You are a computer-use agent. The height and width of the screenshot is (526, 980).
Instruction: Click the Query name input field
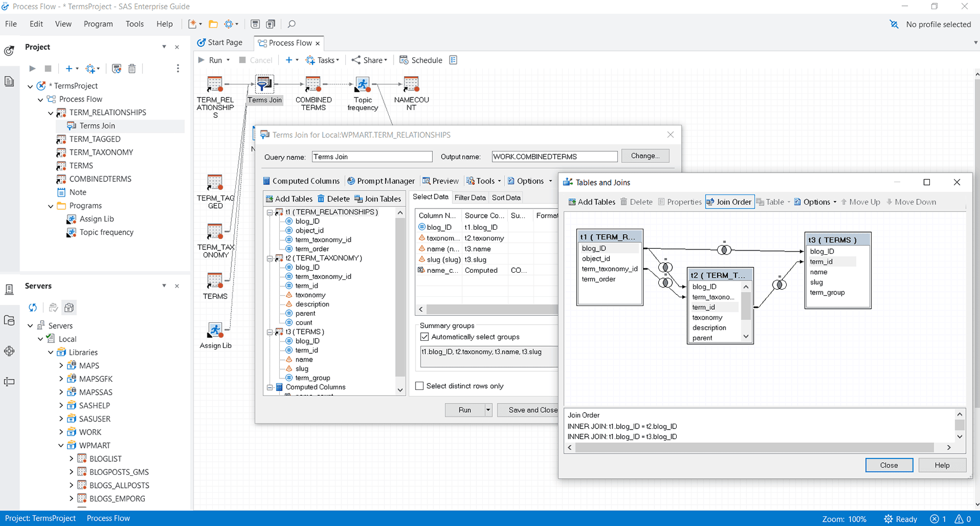pyautogui.click(x=372, y=157)
